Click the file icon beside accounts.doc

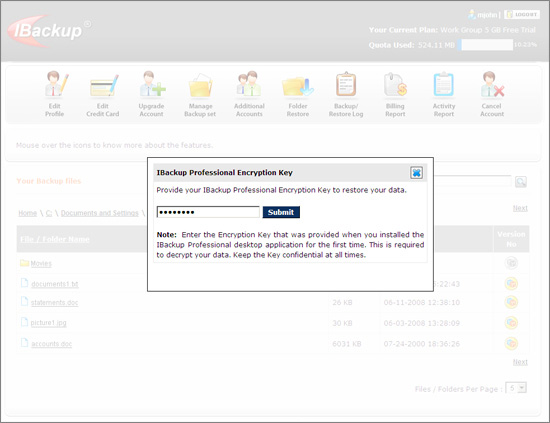(x=24, y=342)
